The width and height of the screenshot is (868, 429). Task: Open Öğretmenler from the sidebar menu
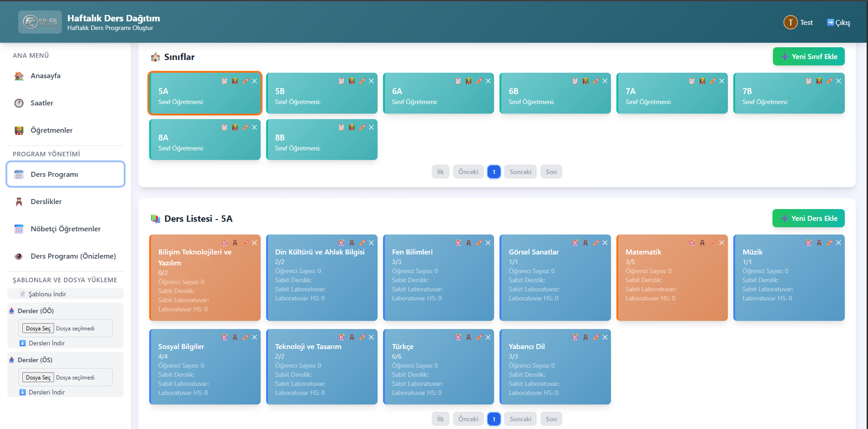click(51, 130)
